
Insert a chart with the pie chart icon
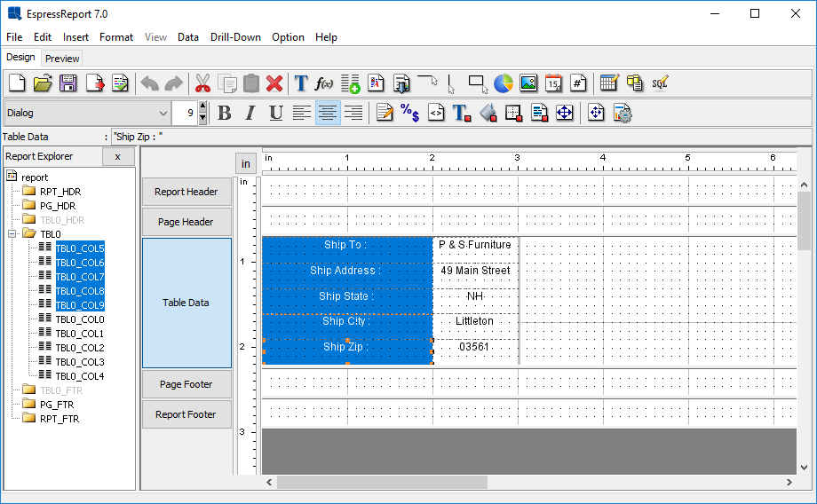coord(504,83)
